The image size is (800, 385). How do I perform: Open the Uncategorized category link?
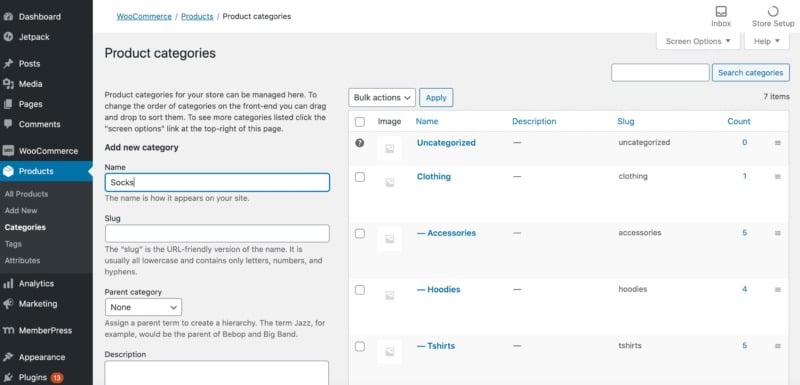[x=446, y=143]
